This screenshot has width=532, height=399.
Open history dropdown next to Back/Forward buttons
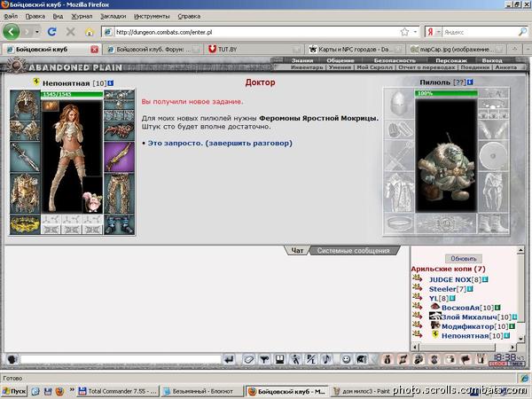point(37,32)
